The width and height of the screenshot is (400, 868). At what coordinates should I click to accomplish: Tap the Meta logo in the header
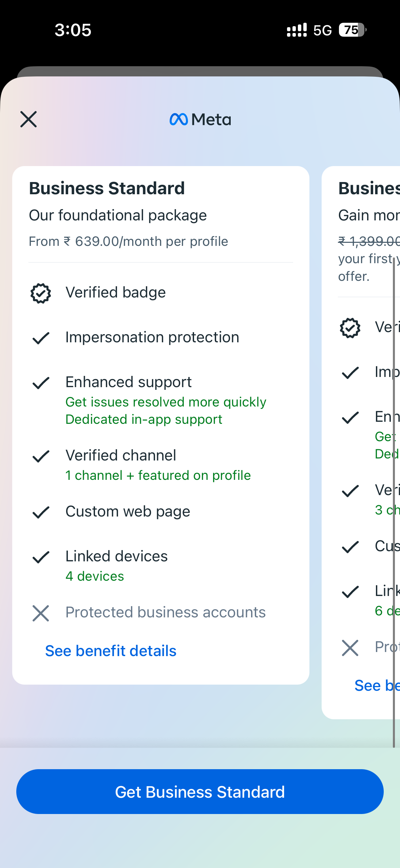coord(200,120)
